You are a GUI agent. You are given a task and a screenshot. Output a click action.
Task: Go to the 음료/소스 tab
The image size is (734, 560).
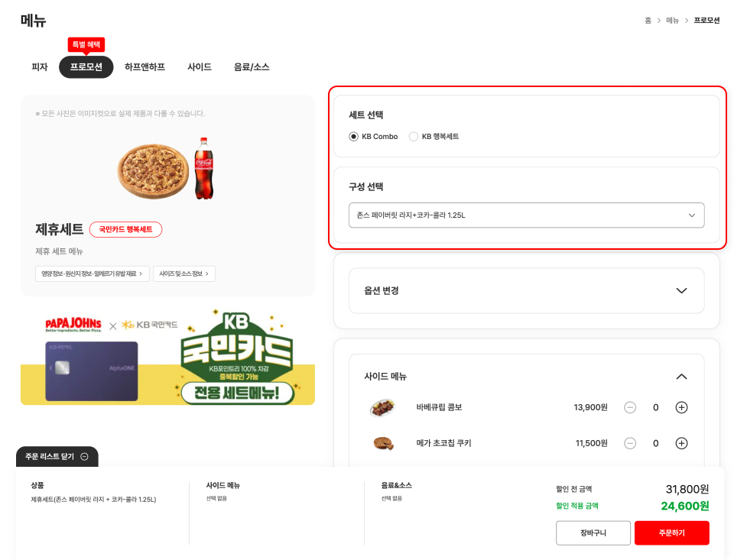[x=252, y=67]
